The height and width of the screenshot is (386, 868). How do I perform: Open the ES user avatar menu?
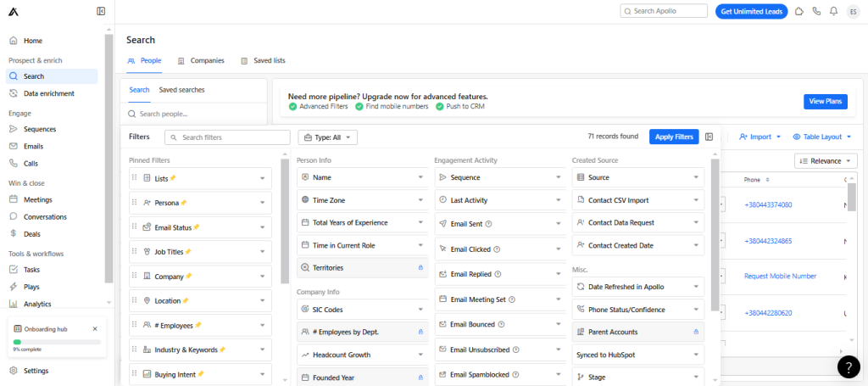click(x=853, y=11)
